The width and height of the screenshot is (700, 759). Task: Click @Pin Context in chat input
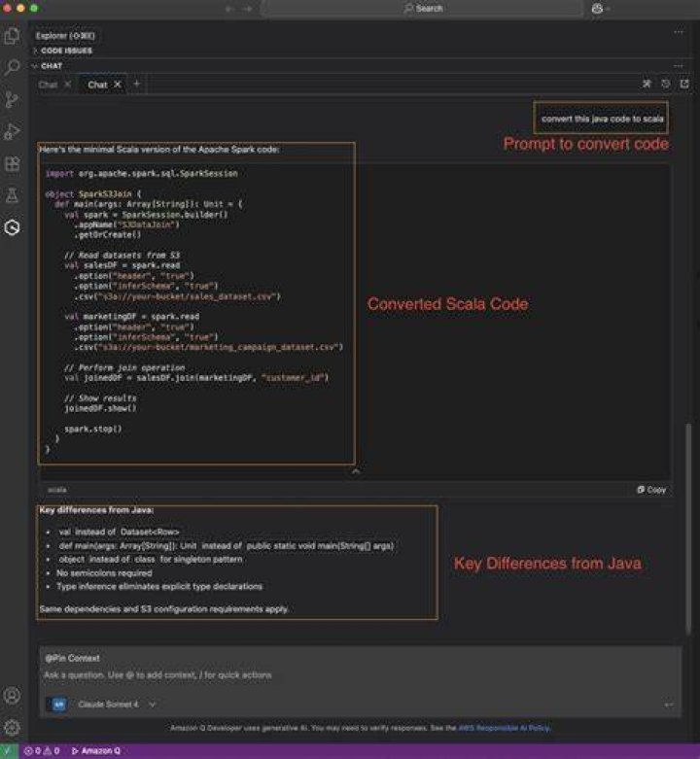[x=72, y=658]
